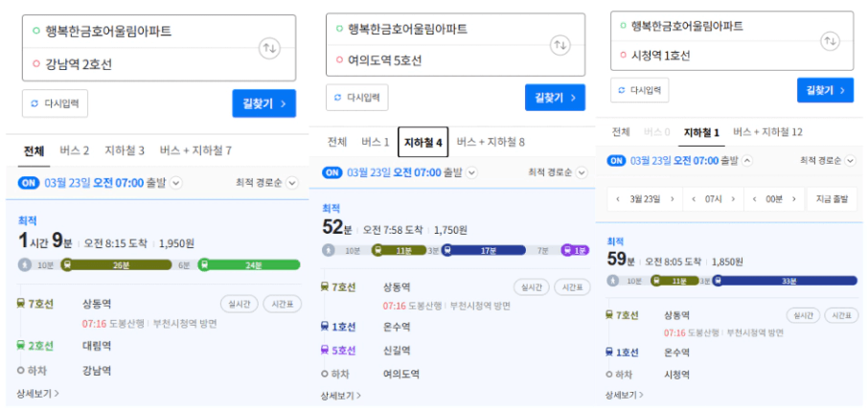
Task: Click 1호선 train icon in the 시청역 route list
Action: point(609,352)
